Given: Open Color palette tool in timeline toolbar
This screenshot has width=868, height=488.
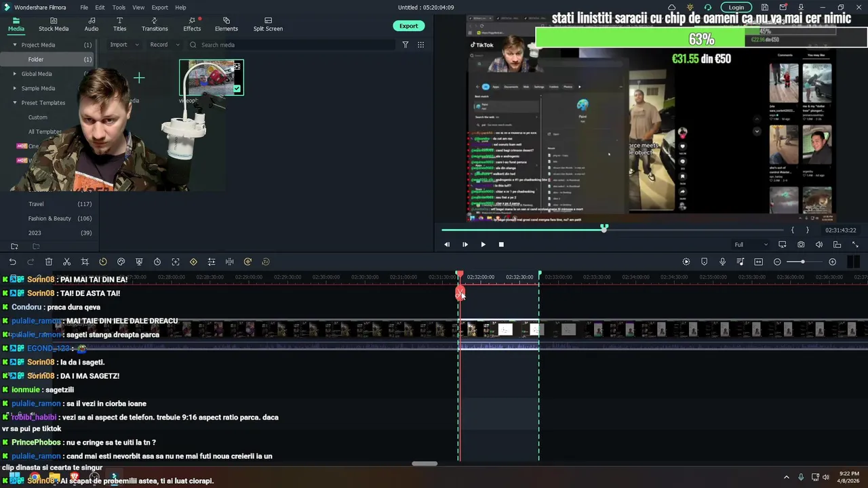Looking at the screenshot, I should (x=121, y=262).
